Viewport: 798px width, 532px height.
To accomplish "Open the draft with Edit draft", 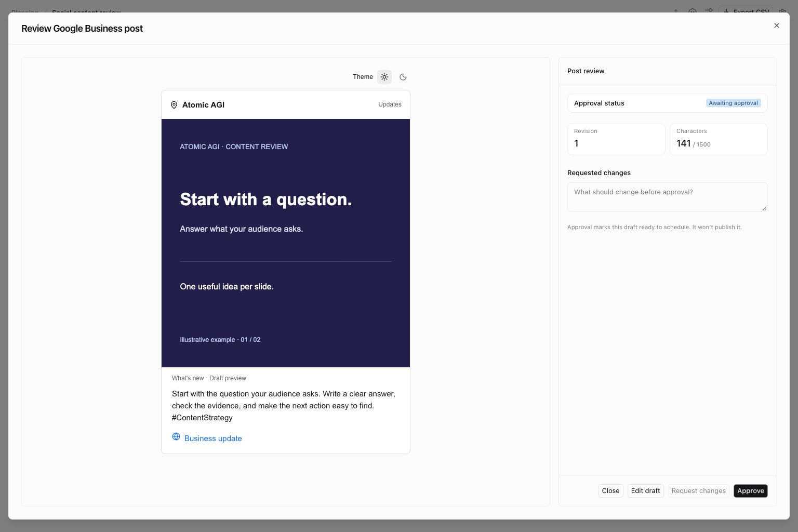I will tap(646, 491).
